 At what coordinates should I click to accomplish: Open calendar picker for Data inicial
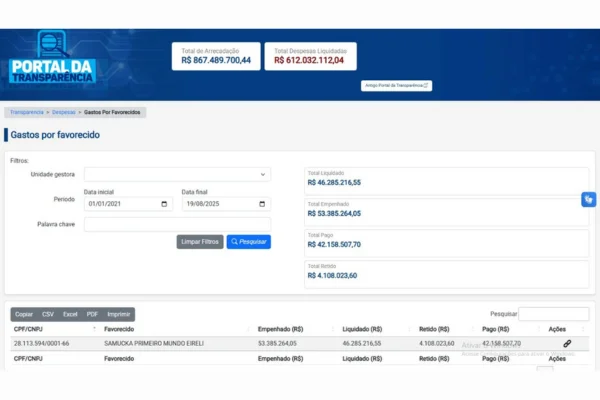pos(165,204)
